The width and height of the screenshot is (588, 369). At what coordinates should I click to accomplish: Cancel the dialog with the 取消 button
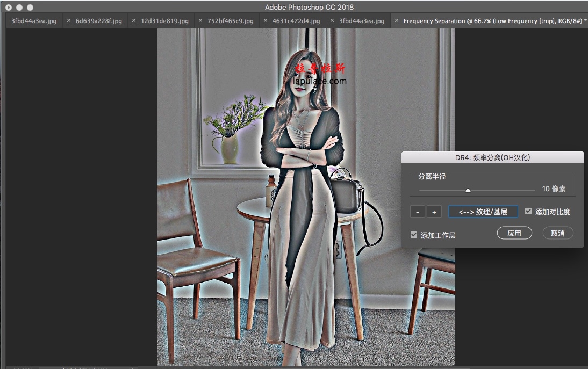[557, 233]
